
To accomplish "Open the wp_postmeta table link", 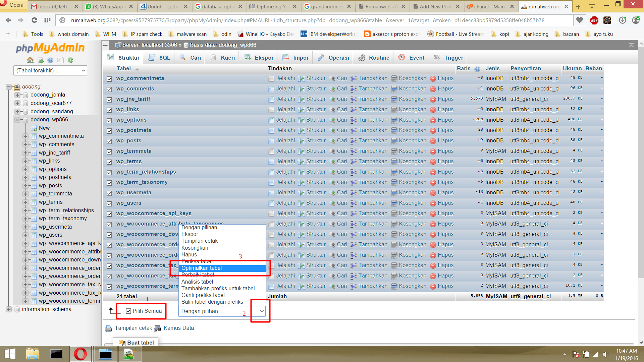I will pyautogui.click(x=133, y=130).
